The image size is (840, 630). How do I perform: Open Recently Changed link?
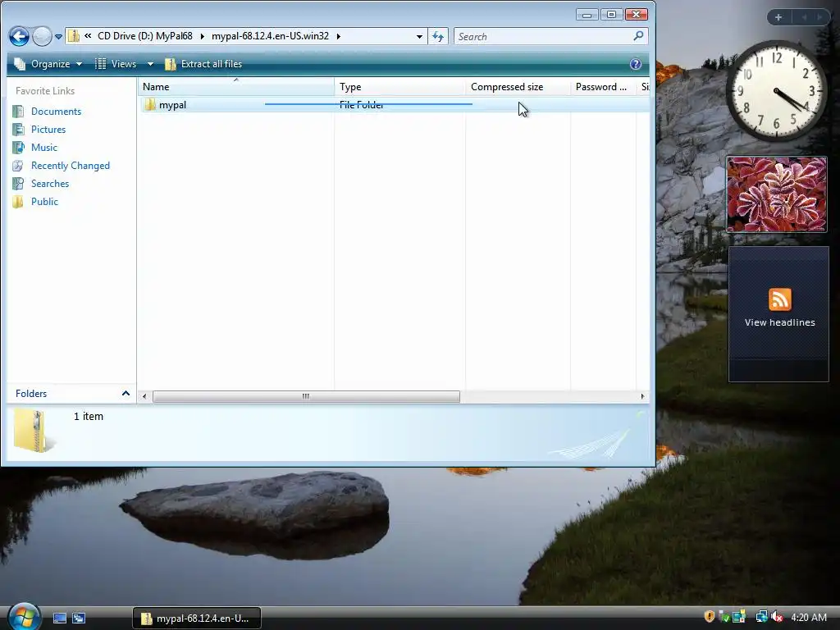[x=71, y=166]
